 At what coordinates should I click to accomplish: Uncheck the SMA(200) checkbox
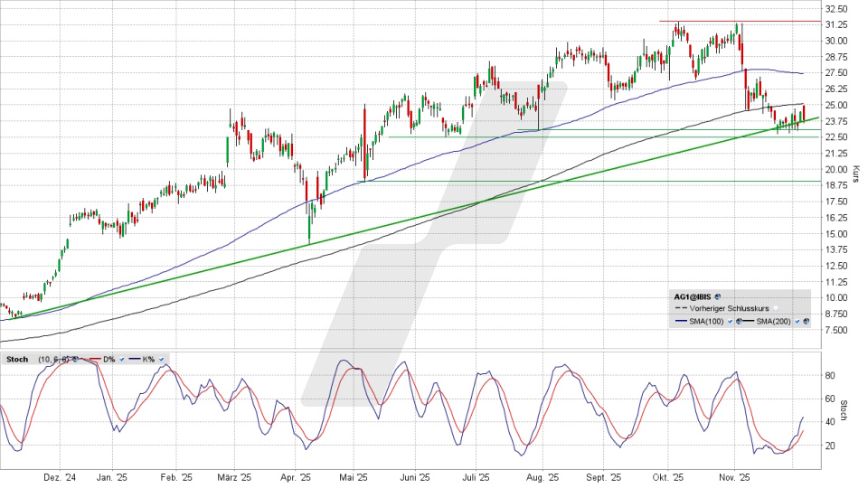coord(797,321)
